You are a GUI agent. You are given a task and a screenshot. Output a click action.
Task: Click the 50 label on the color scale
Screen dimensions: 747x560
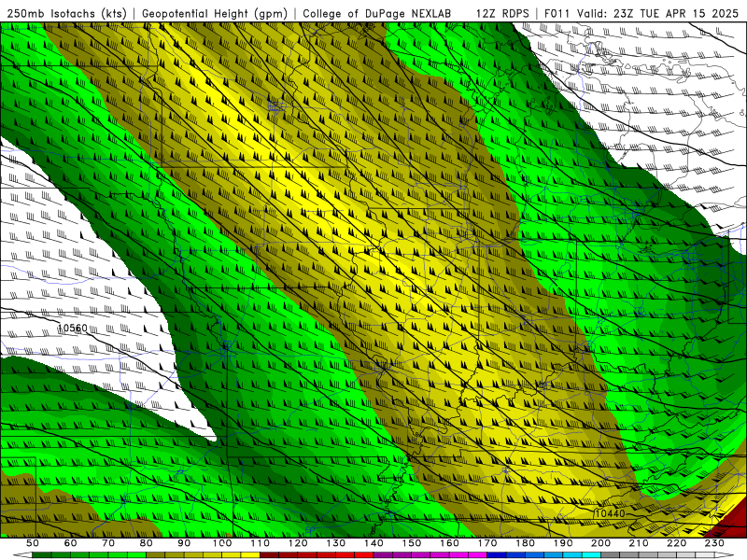point(33,543)
